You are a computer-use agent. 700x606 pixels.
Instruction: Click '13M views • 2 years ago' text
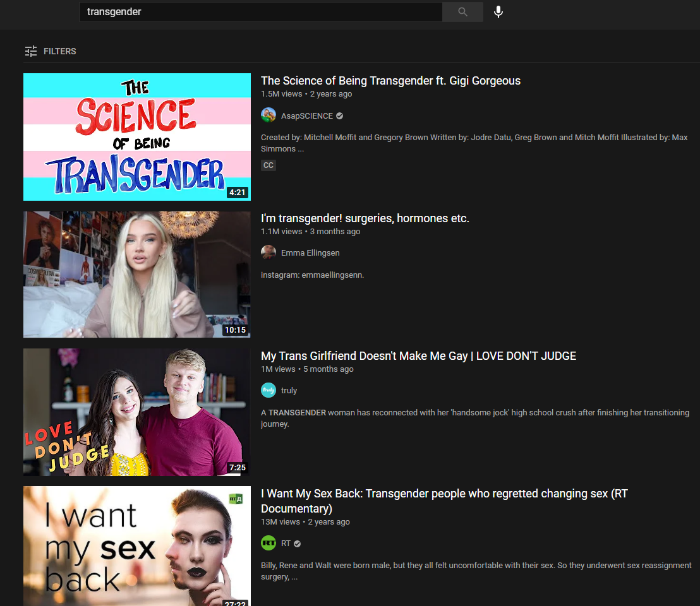click(305, 521)
